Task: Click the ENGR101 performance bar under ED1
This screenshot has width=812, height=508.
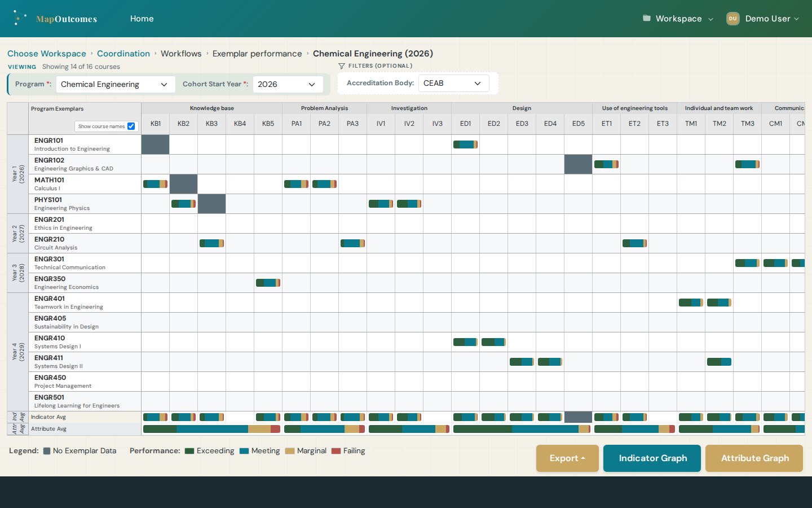Action: (465, 144)
